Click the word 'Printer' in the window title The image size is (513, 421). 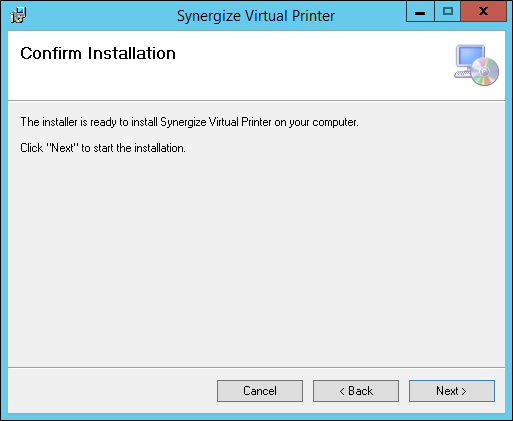click(313, 16)
